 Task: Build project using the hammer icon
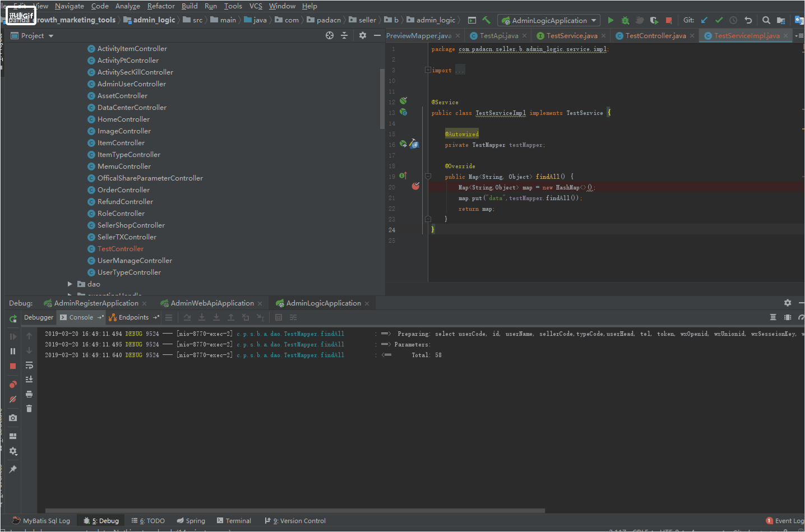(487, 20)
